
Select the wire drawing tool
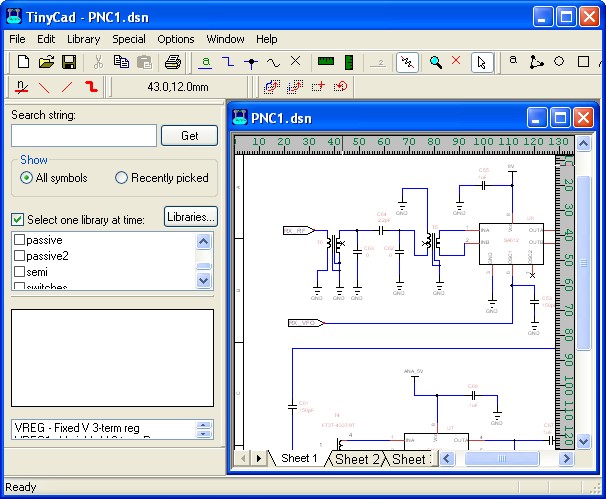(228, 62)
